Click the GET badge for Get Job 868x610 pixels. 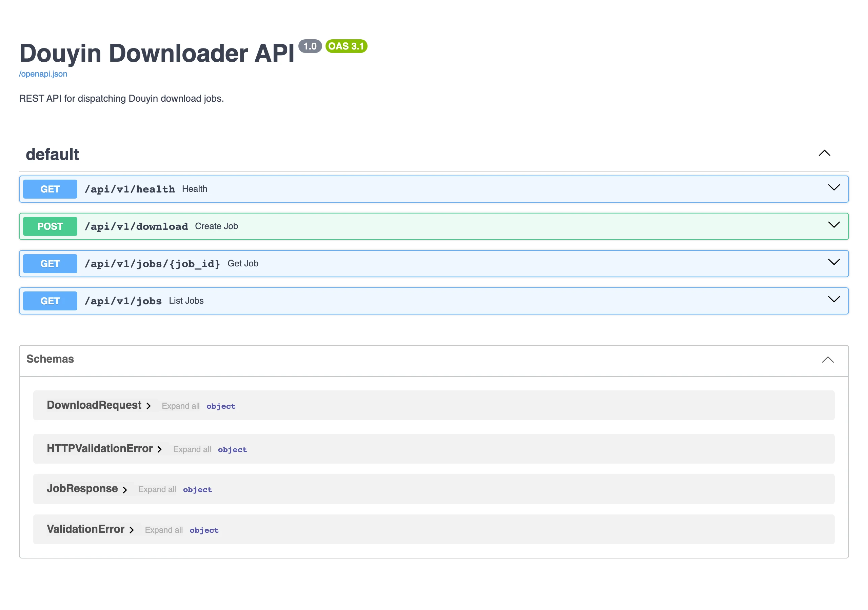tap(50, 264)
